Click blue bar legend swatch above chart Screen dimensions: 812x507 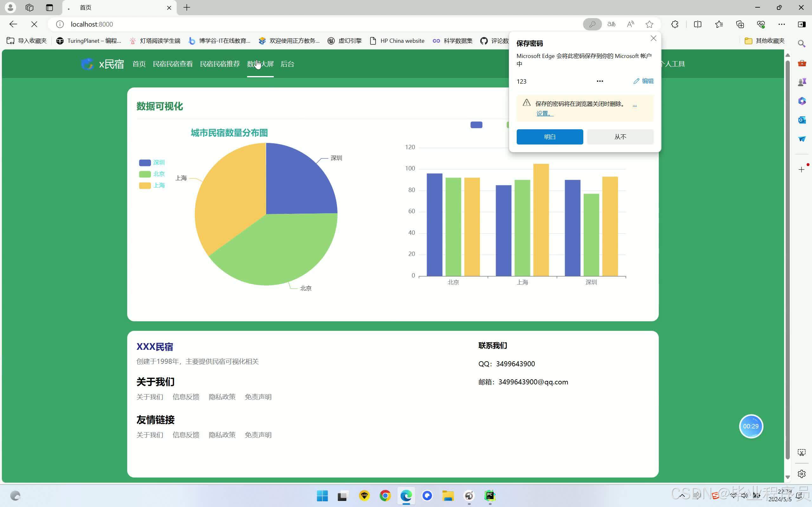(476, 125)
